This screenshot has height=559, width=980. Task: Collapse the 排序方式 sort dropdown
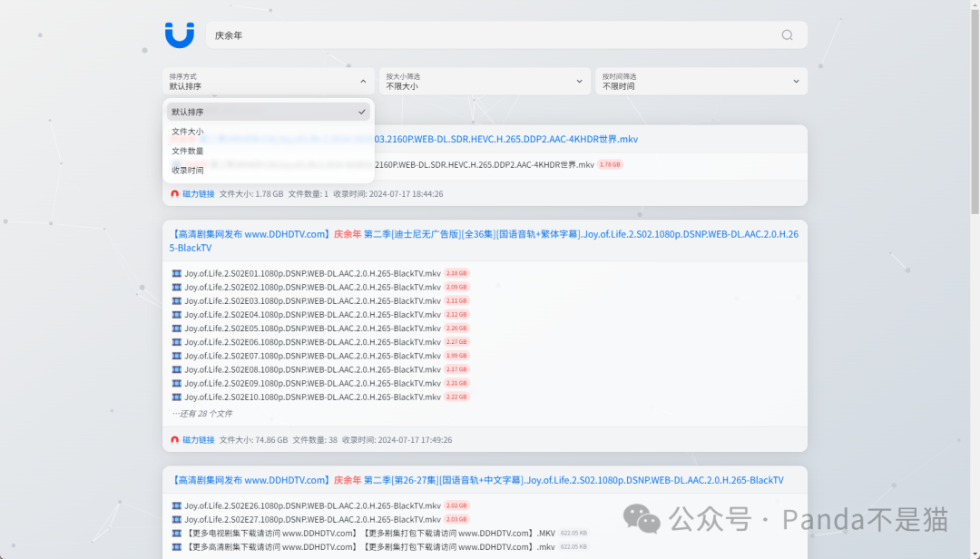(268, 82)
